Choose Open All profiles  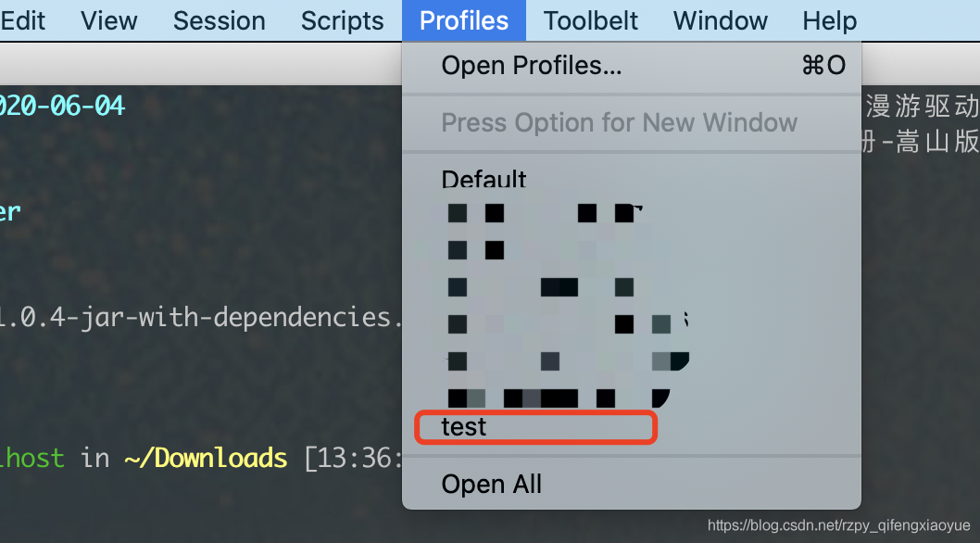click(631, 485)
